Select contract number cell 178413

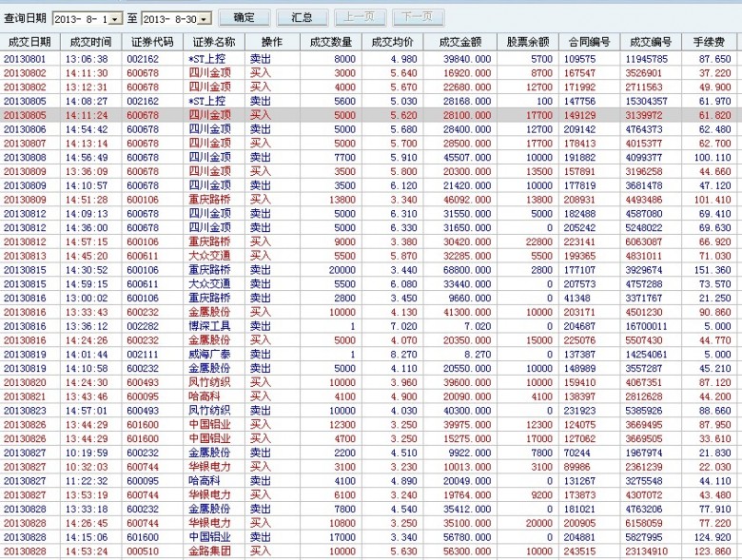tap(579, 144)
